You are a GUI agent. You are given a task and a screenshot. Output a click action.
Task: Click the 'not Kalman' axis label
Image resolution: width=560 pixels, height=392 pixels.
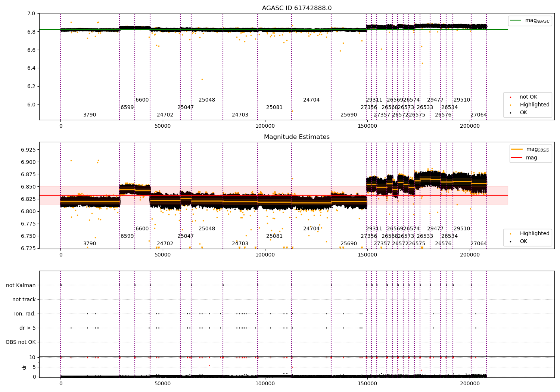21,285
